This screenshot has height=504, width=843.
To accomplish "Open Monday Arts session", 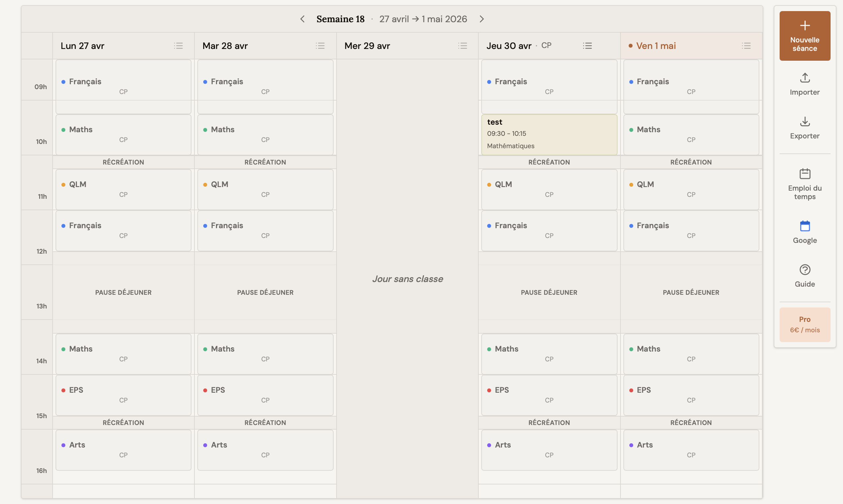I will click(x=124, y=450).
